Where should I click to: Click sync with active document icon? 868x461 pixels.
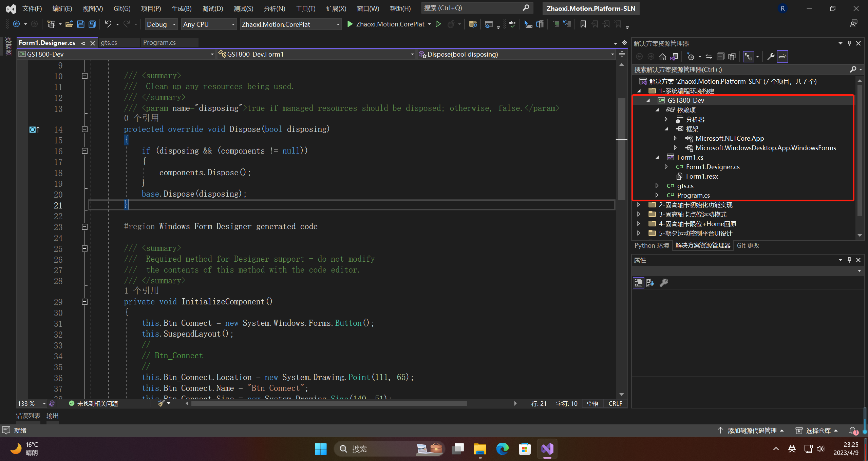click(x=709, y=57)
